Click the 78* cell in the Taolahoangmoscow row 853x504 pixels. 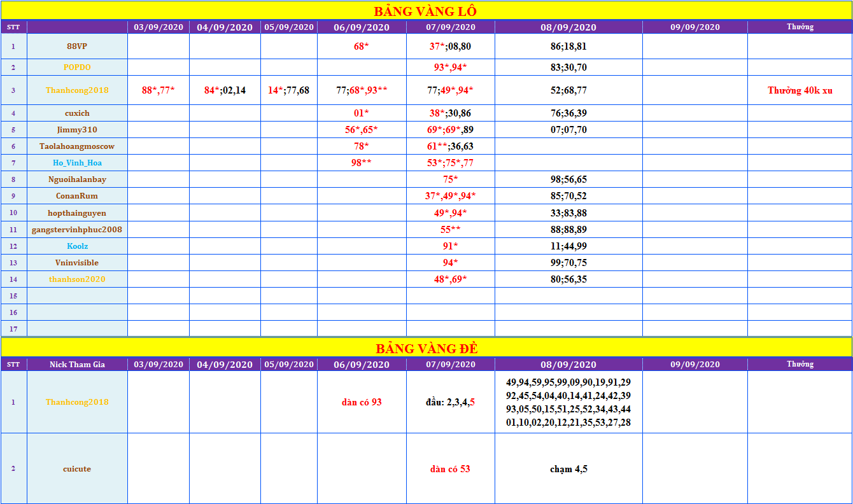pyautogui.click(x=362, y=146)
